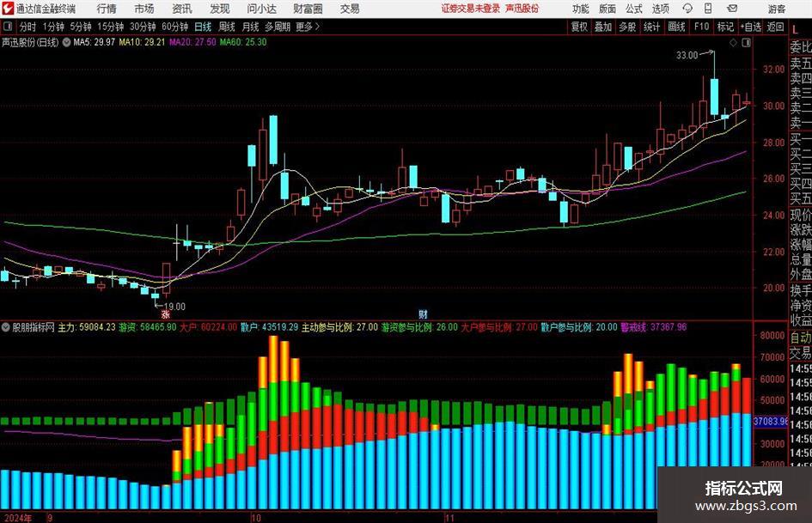The height and width of the screenshot is (523, 812).
Task: Open the 选项 menu
Action: tap(660, 9)
